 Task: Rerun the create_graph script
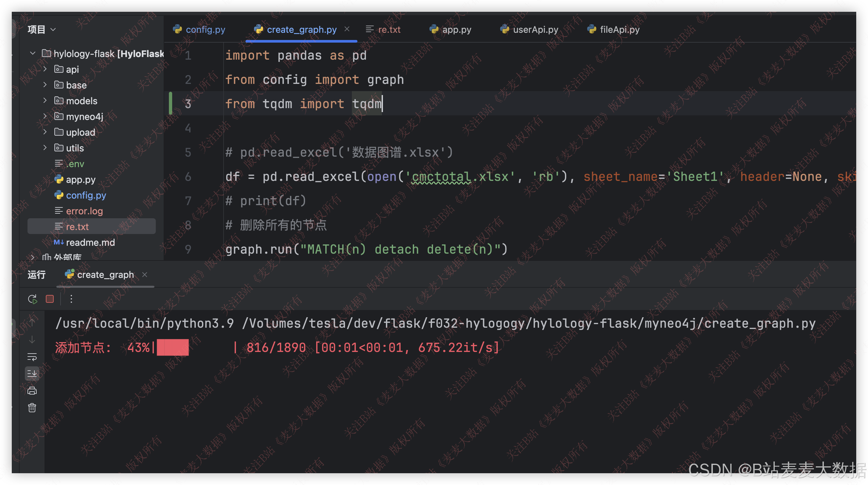(x=32, y=299)
